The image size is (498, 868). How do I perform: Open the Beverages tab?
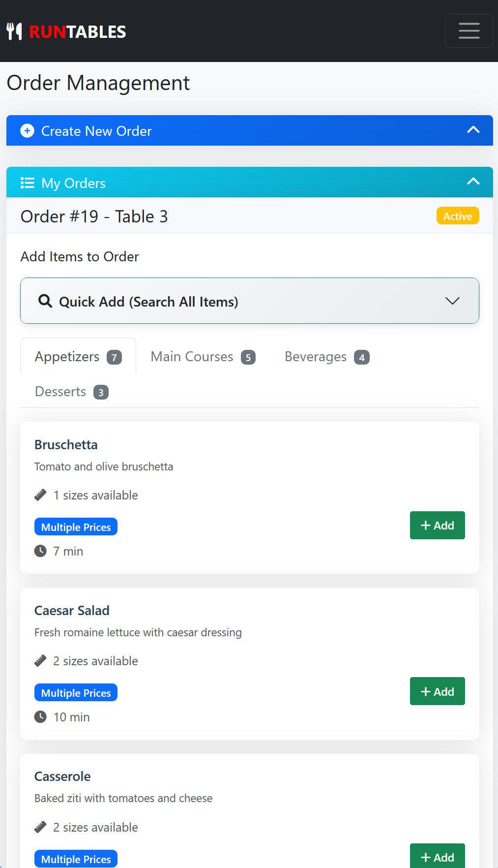tap(326, 356)
